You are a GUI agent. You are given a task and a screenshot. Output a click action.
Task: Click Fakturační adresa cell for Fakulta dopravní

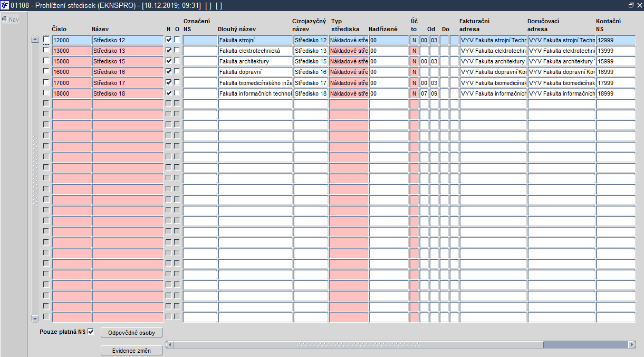click(x=493, y=72)
